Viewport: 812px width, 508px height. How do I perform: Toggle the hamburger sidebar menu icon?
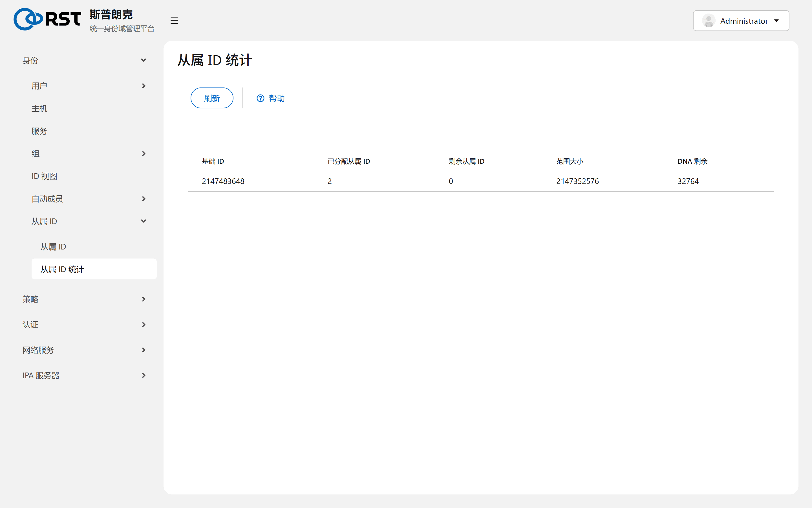click(174, 21)
